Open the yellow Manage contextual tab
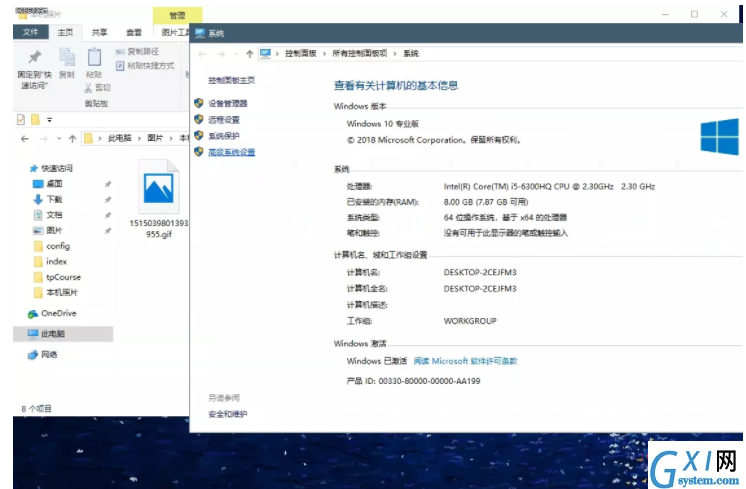The image size is (746, 489). (x=177, y=15)
